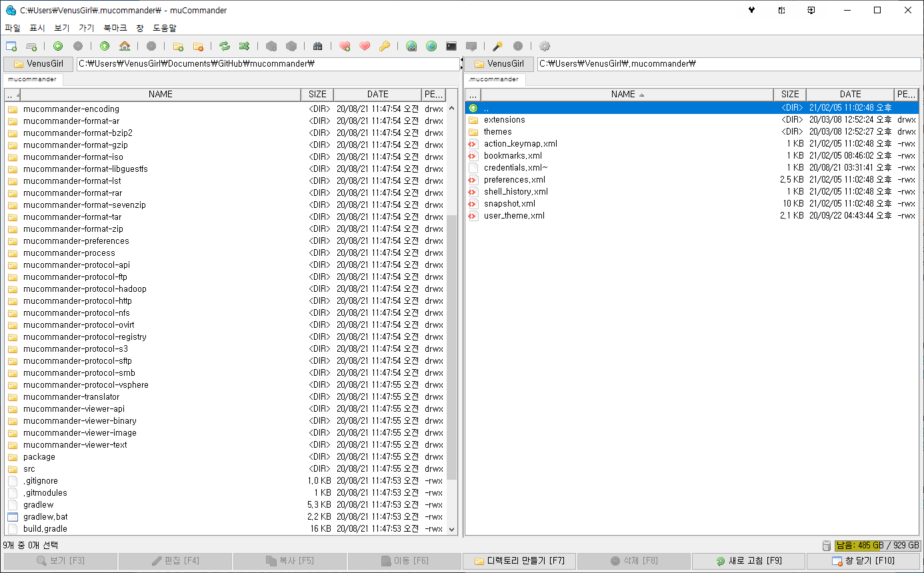Select the 'mucommander-viewer-image' folder row
Viewport: 924px width, 573px height.
[225, 433]
